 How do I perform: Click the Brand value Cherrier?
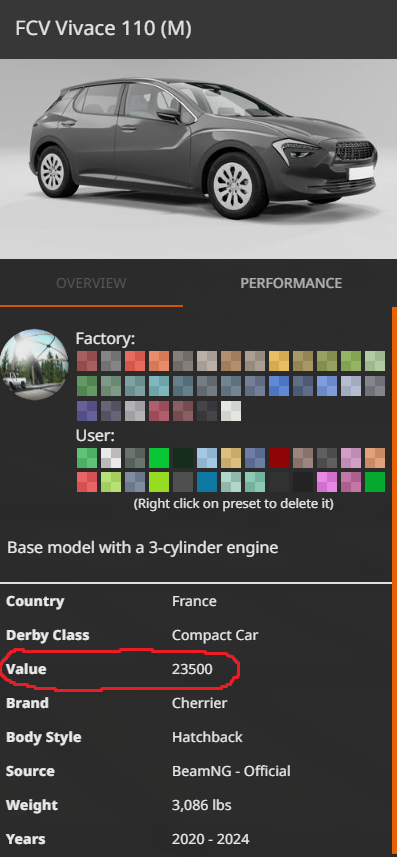[200, 703]
